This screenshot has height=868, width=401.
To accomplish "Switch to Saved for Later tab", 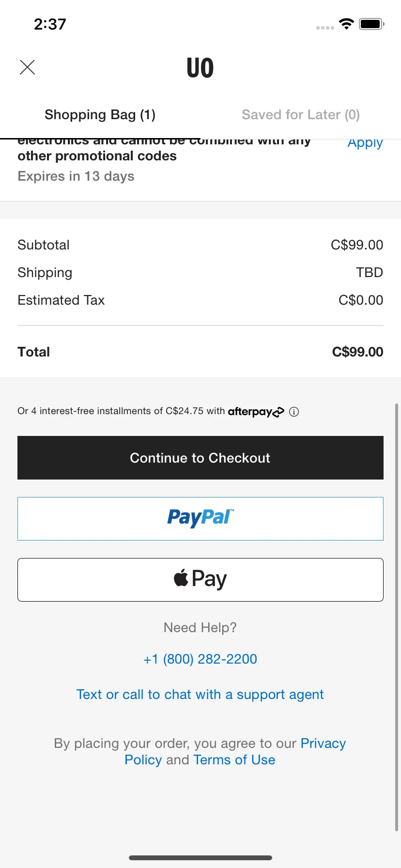I will coord(301,115).
